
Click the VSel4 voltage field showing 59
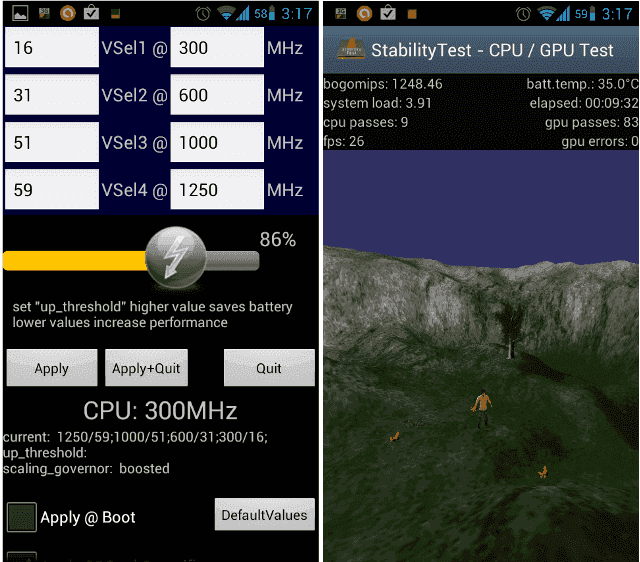click(x=52, y=190)
